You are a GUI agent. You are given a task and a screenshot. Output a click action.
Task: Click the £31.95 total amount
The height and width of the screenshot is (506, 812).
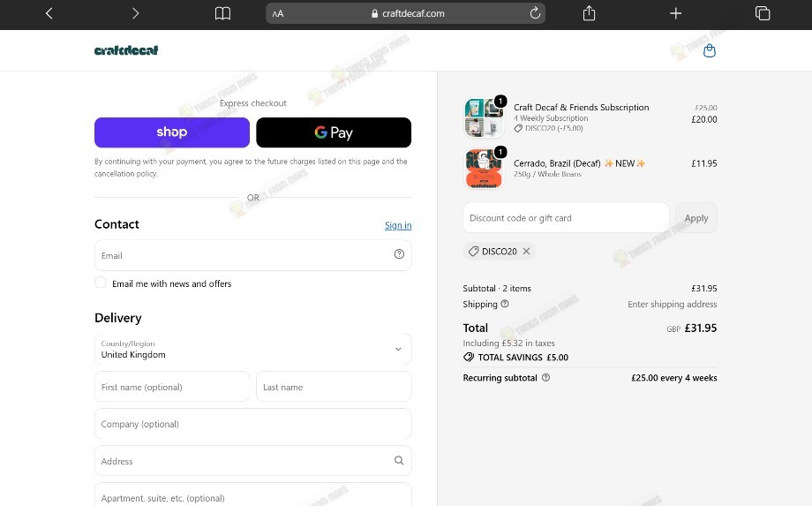coord(701,328)
